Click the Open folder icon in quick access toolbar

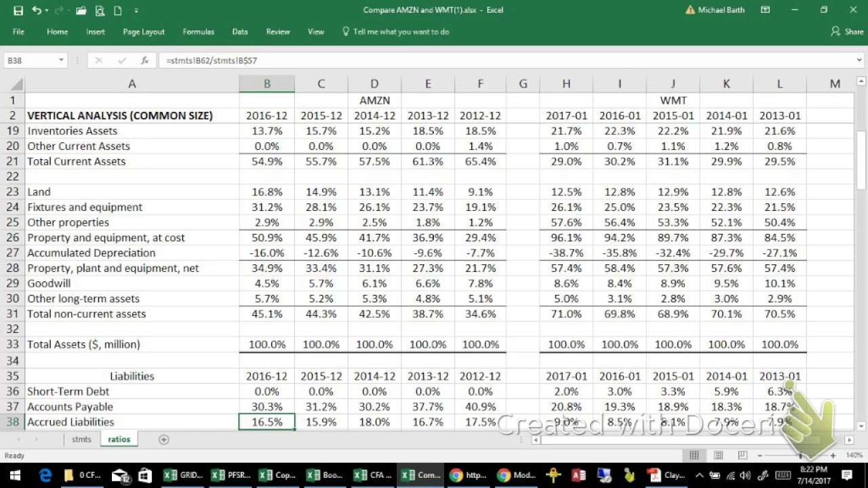coord(81,10)
